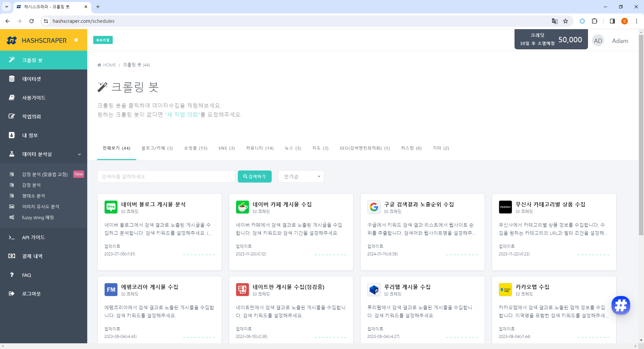Image resolution: width=644 pixels, height=349 pixels.
Task: Open the Adam user account menu
Action: point(620,41)
